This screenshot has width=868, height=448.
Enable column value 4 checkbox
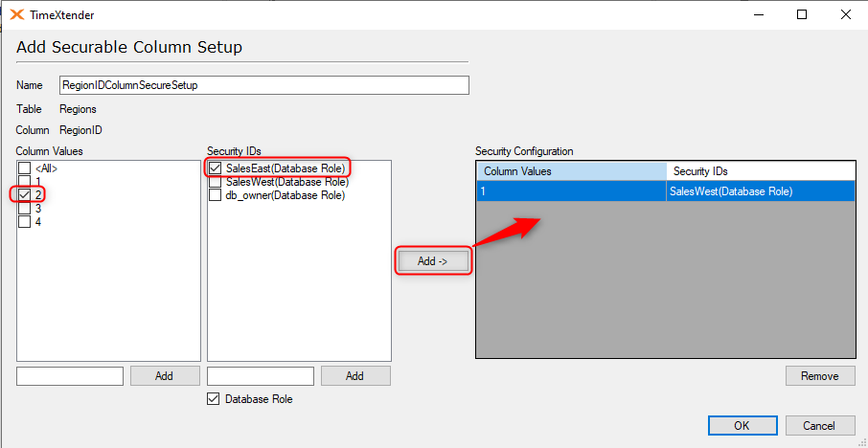tap(24, 221)
